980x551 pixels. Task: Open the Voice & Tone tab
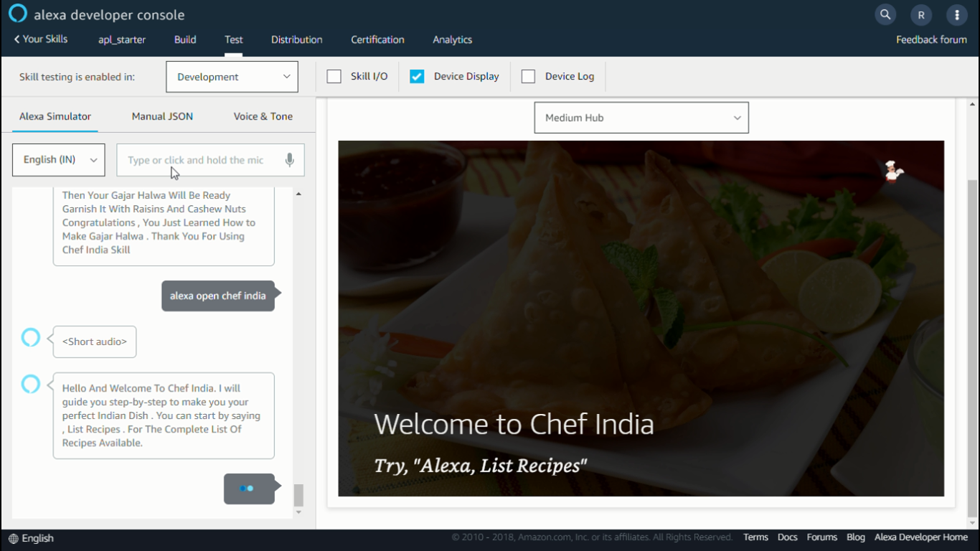(263, 116)
